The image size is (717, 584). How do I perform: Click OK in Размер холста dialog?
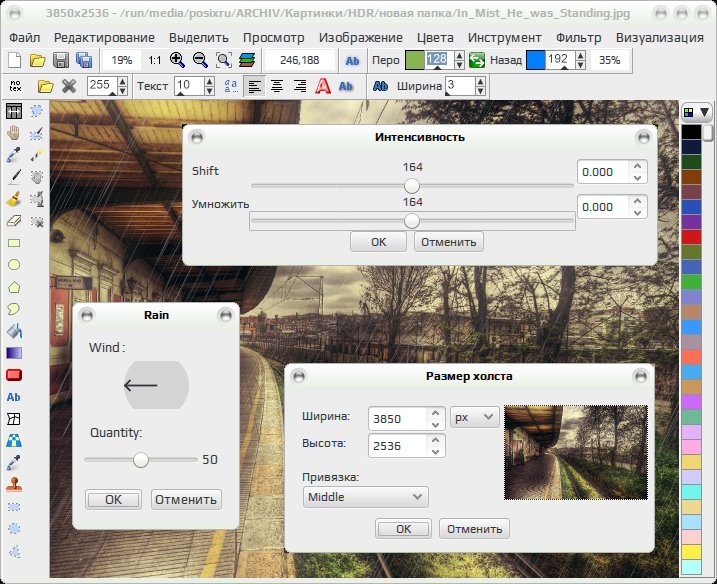tap(403, 529)
